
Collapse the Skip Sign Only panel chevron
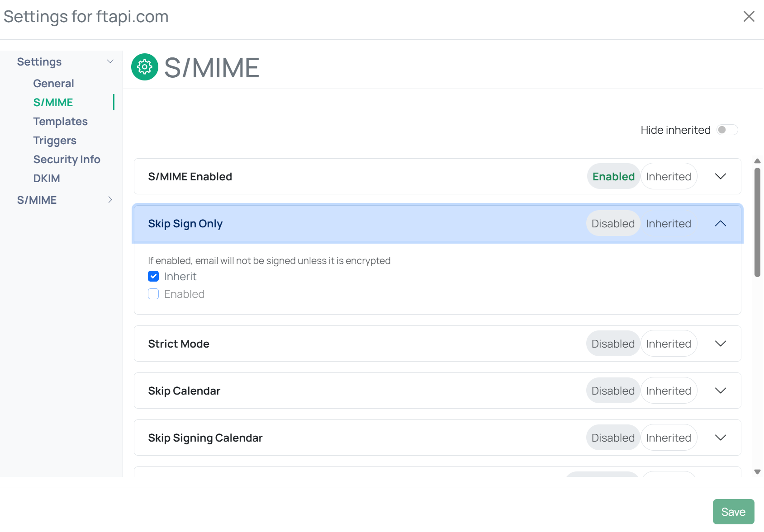pyautogui.click(x=720, y=224)
